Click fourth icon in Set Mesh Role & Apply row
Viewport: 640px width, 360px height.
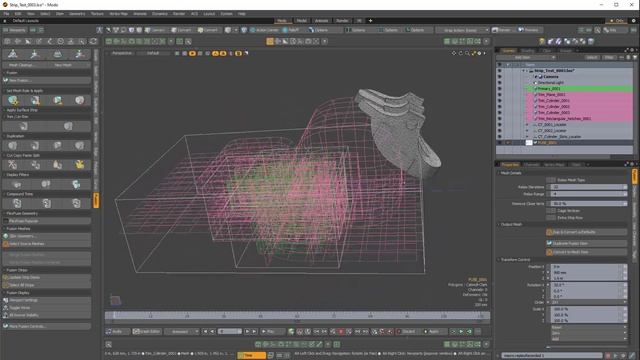[x=80, y=100]
